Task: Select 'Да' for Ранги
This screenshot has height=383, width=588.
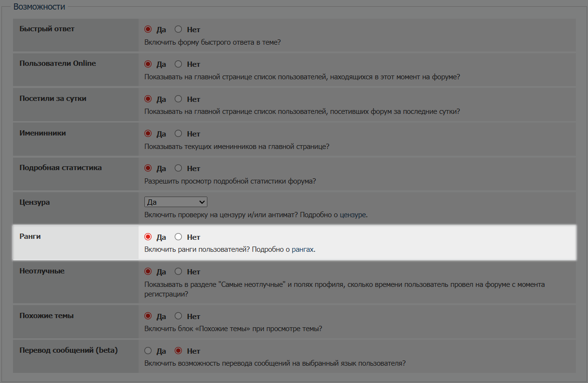Action: (x=148, y=237)
